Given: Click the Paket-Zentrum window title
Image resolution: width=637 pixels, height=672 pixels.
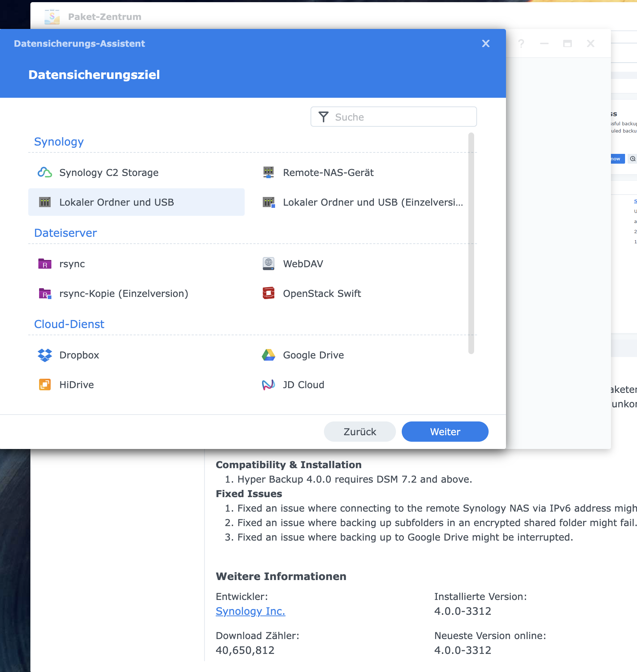Looking at the screenshot, I should coord(105,17).
